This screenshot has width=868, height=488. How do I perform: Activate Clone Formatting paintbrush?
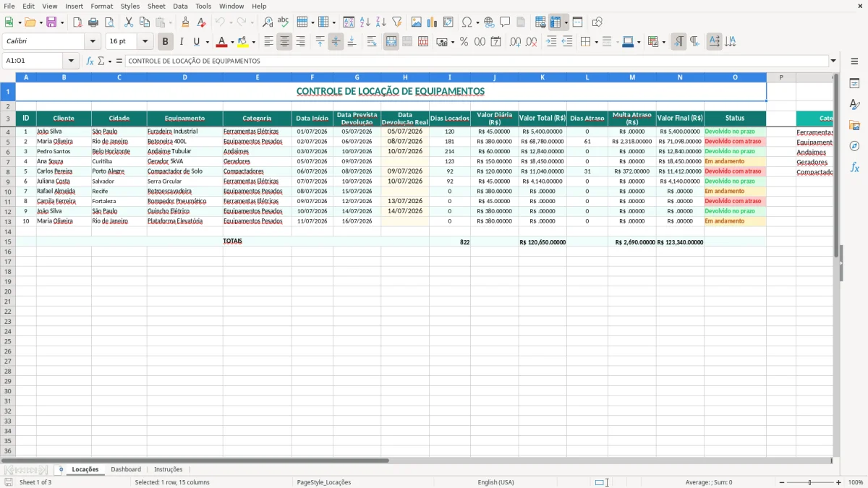[185, 22]
